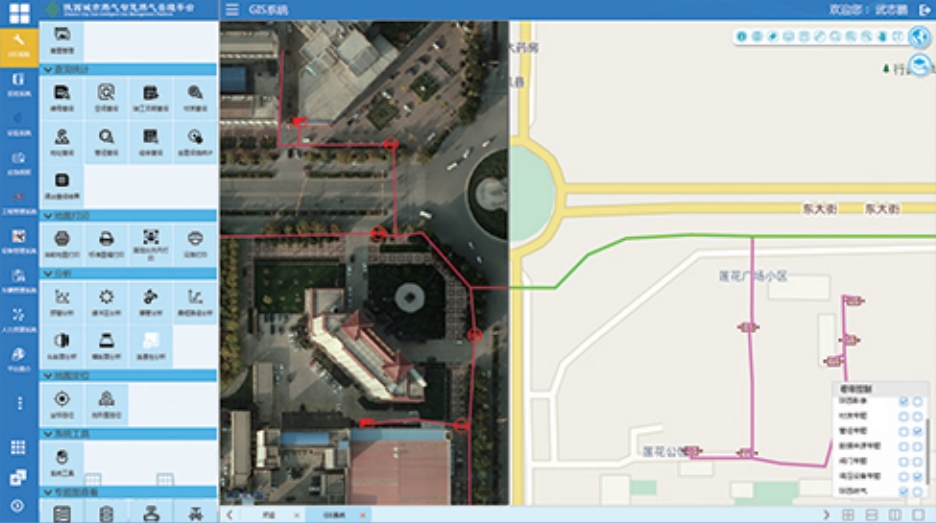Select the circular spatial search tool in query section

point(106,99)
